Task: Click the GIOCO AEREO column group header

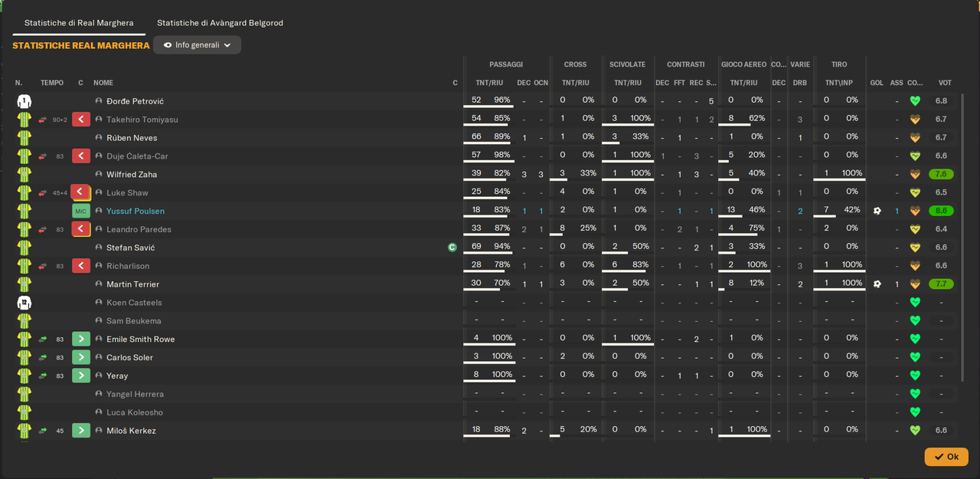Action: [x=743, y=64]
